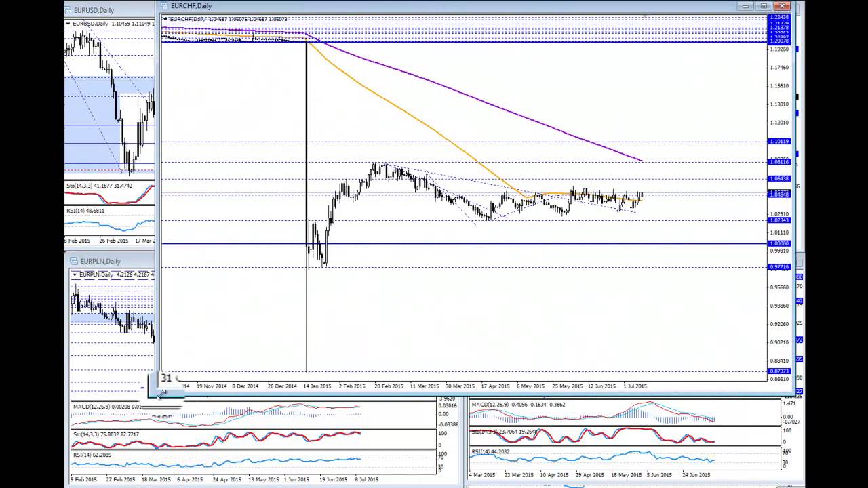Screen dimensions: 868x488
Task: Click the 14 Jan 2015 date label
Action: [x=317, y=386]
